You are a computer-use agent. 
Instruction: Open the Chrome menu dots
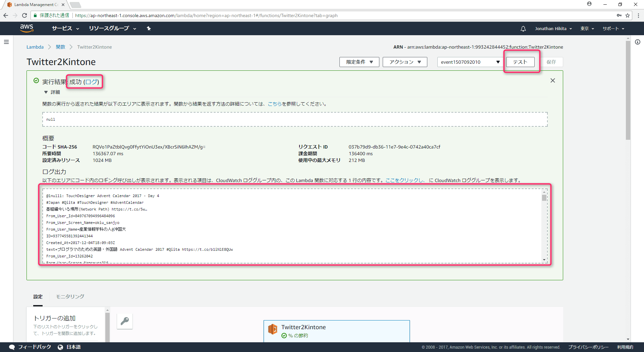[x=638, y=15]
